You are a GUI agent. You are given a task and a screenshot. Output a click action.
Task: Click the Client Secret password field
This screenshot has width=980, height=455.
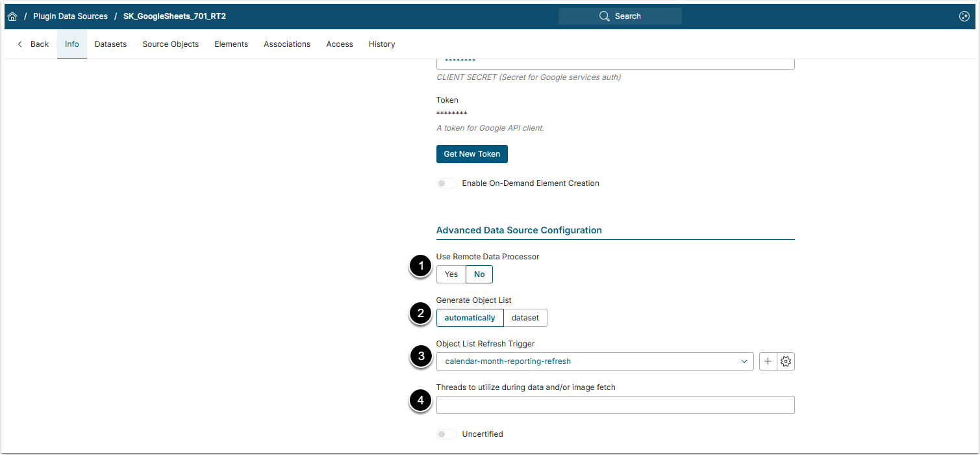615,62
